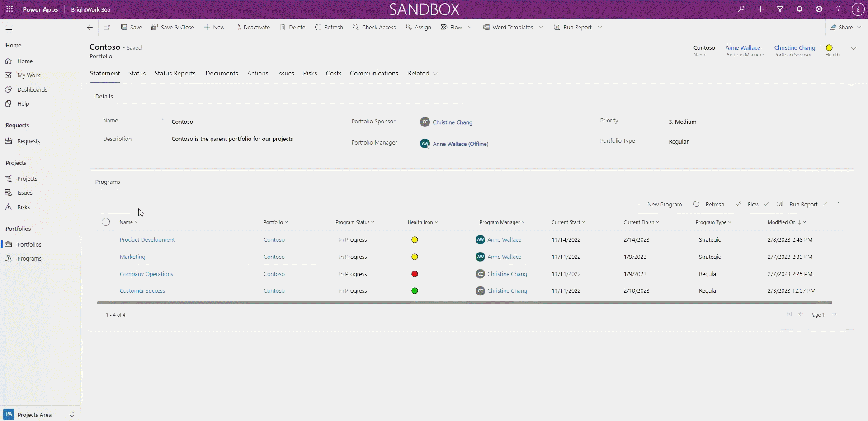Open the advanced find filter icon

780,9
